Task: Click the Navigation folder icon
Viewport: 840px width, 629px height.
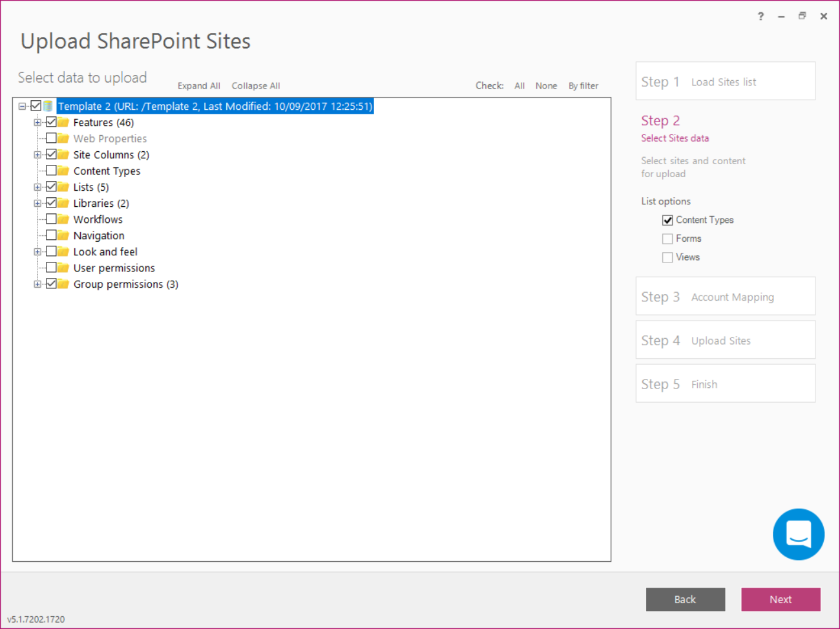Action: coord(63,235)
